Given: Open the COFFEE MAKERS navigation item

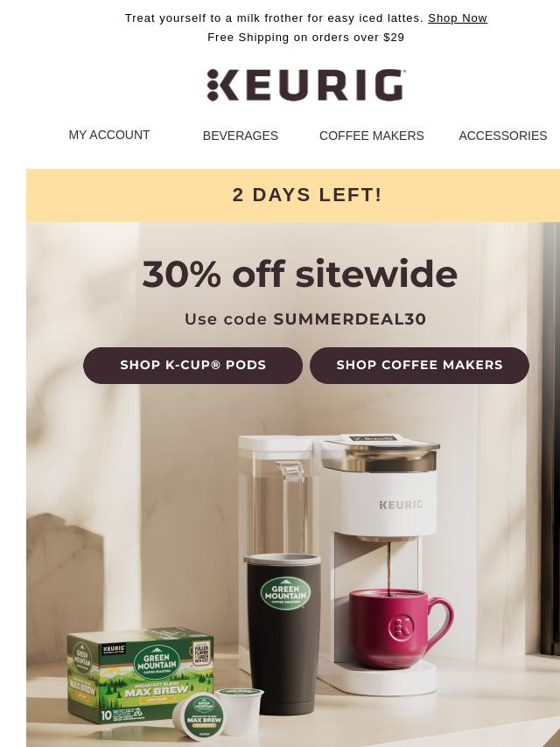Looking at the screenshot, I should coord(371,136).
